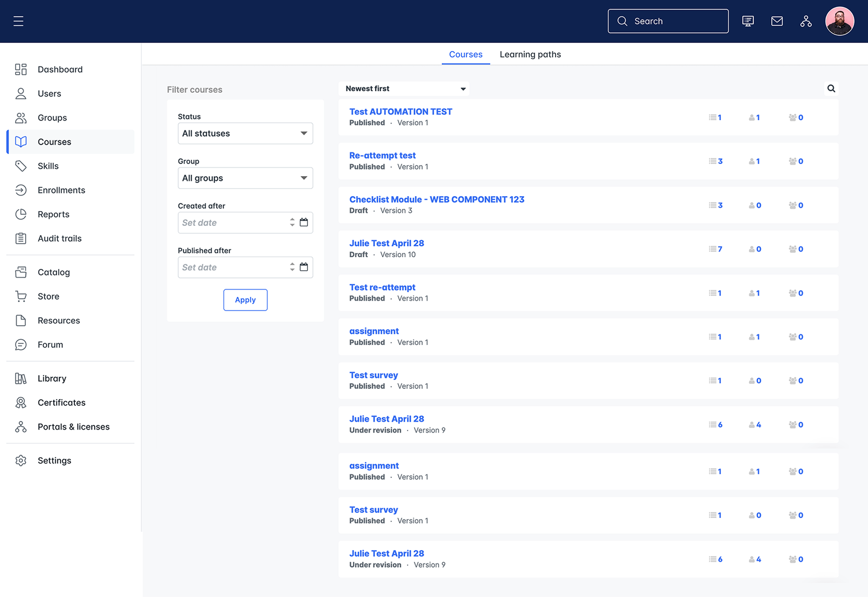The image size is (868, 597).
Task: Open the user profile avatar
Action: click(840, 21)
